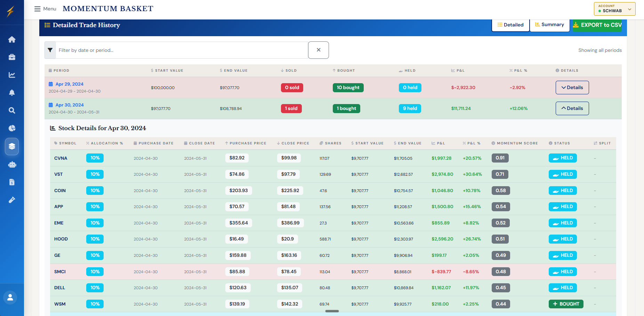Viewport: 644px width, 316px height.
Task: Click the pie chart sidebar icon
Action: (12, 128)
